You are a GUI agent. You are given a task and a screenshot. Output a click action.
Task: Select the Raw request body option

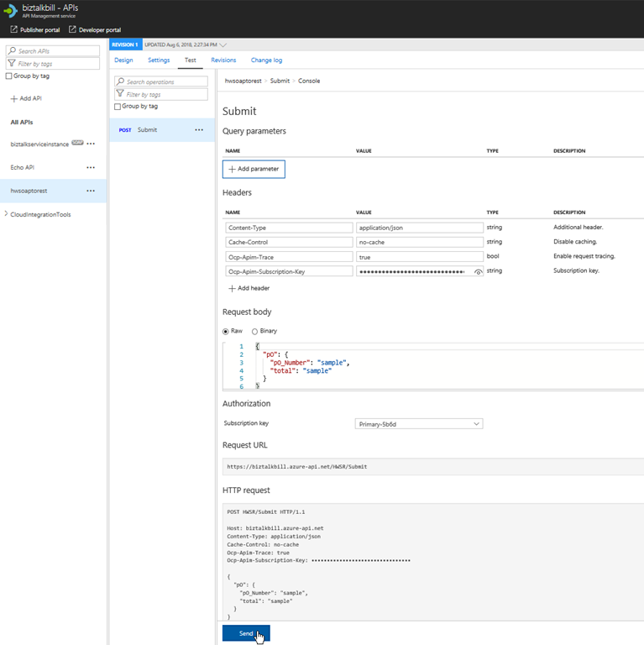225,332
